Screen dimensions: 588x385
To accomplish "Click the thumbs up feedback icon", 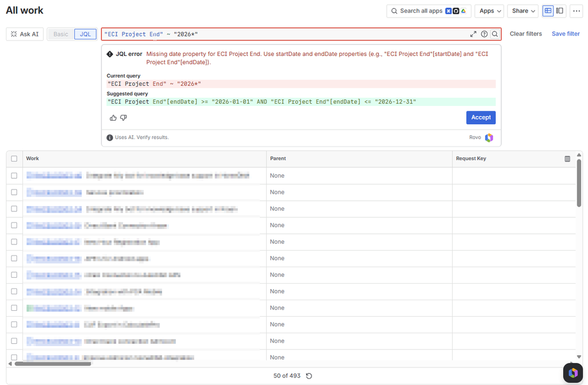I will point(113,118).
